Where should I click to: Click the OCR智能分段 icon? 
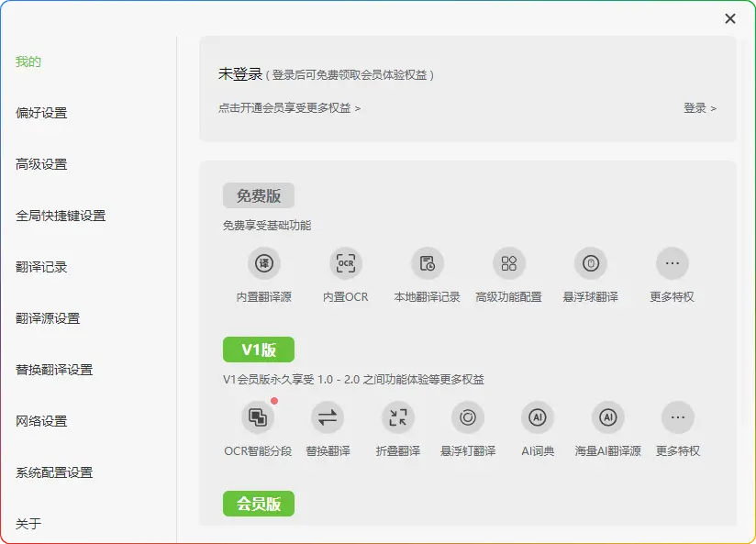coord(258,418)
